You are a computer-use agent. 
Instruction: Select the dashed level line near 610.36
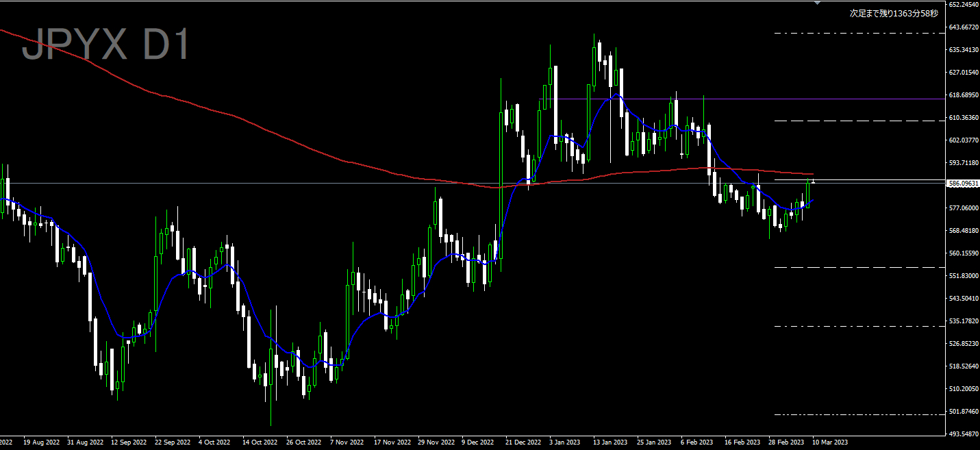tap(856, 121)
